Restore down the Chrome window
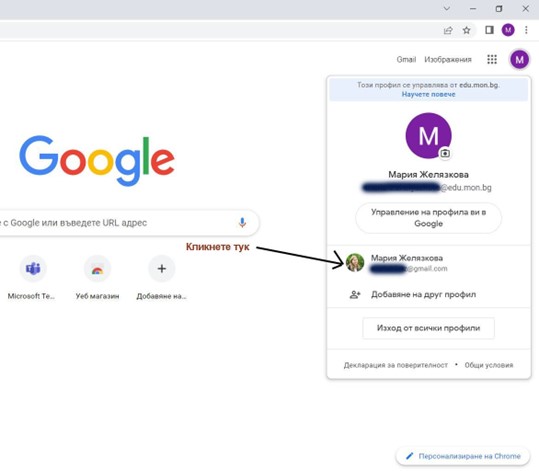 click(499, 9)
